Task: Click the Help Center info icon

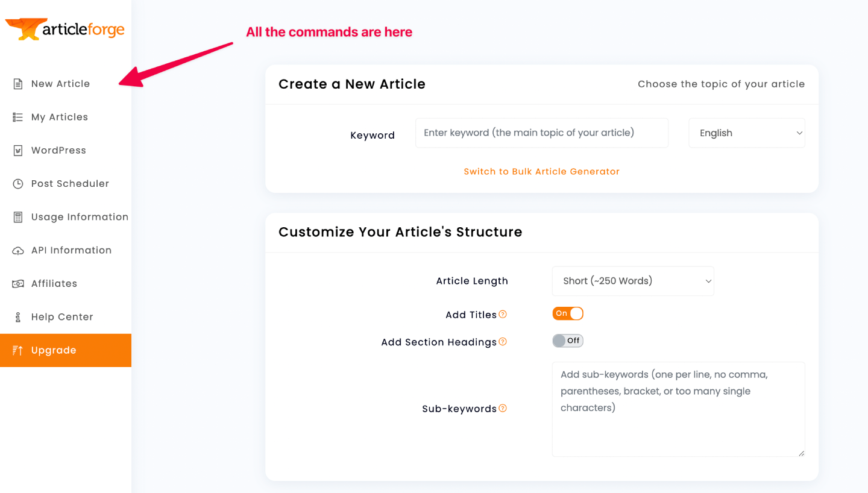Action: click(18, 317)
